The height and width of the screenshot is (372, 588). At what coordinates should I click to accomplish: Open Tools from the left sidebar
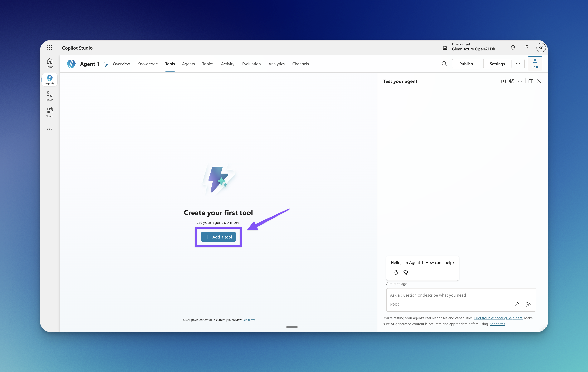[x=49, y=112]
